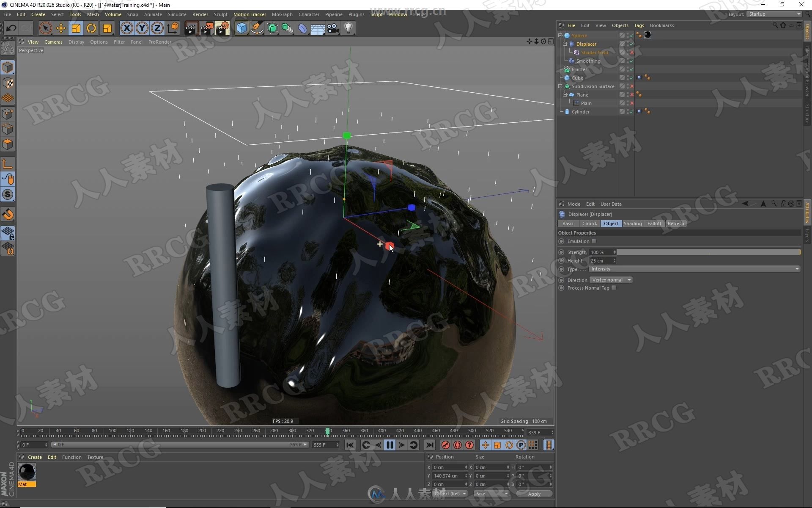
Task: Switch to the Shading tab
Action: [x=632, y=224]
